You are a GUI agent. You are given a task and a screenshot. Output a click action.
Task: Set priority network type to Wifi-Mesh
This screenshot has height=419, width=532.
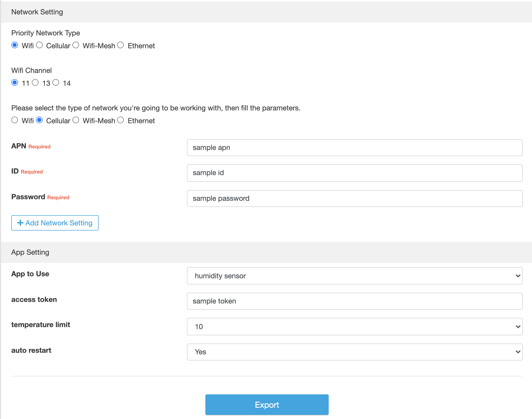coord(76,45)
